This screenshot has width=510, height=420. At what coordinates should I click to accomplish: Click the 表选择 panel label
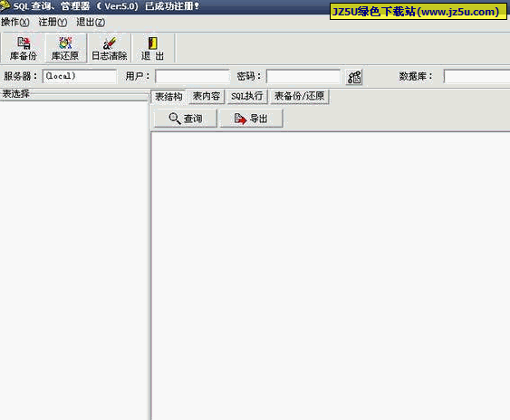tap(15, 94)
